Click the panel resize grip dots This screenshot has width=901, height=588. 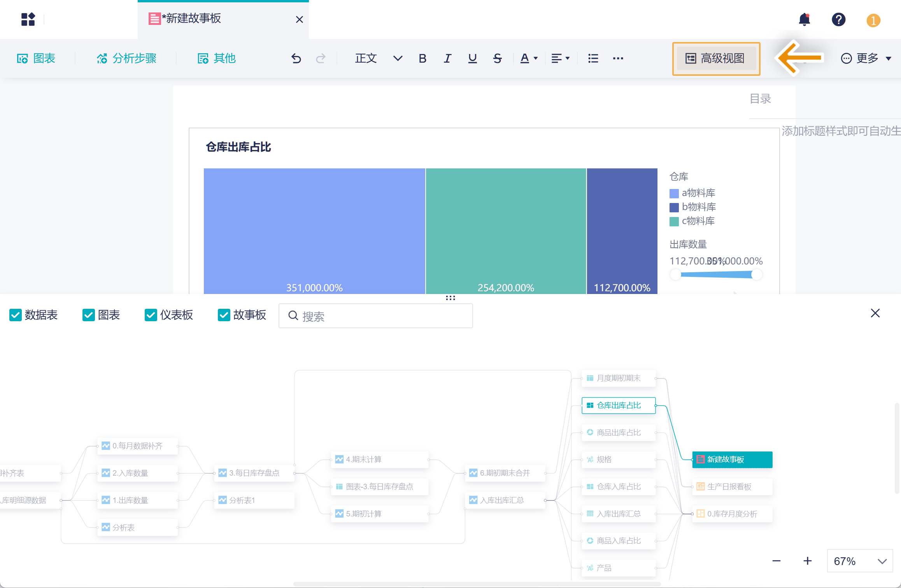point(450,298)
